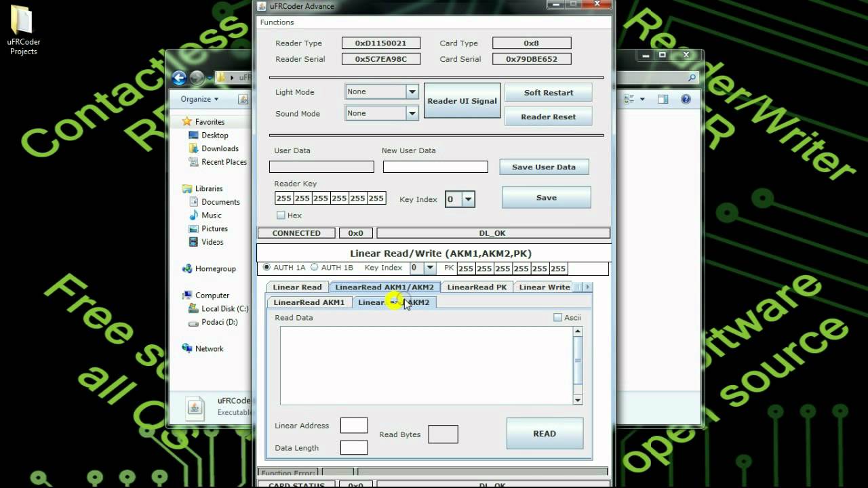
Task: Open Local Disk (C:) drive
Action: (x=224, y=308)
